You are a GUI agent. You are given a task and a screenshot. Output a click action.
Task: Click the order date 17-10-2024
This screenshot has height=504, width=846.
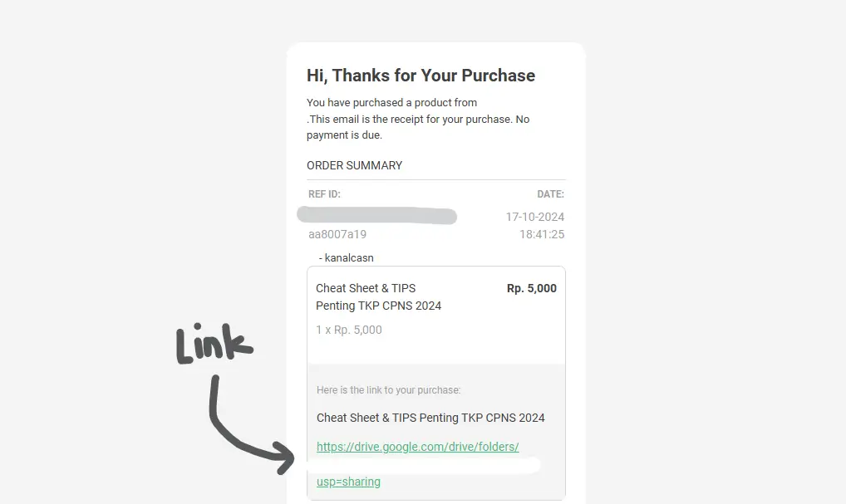(x=534, y=217)
